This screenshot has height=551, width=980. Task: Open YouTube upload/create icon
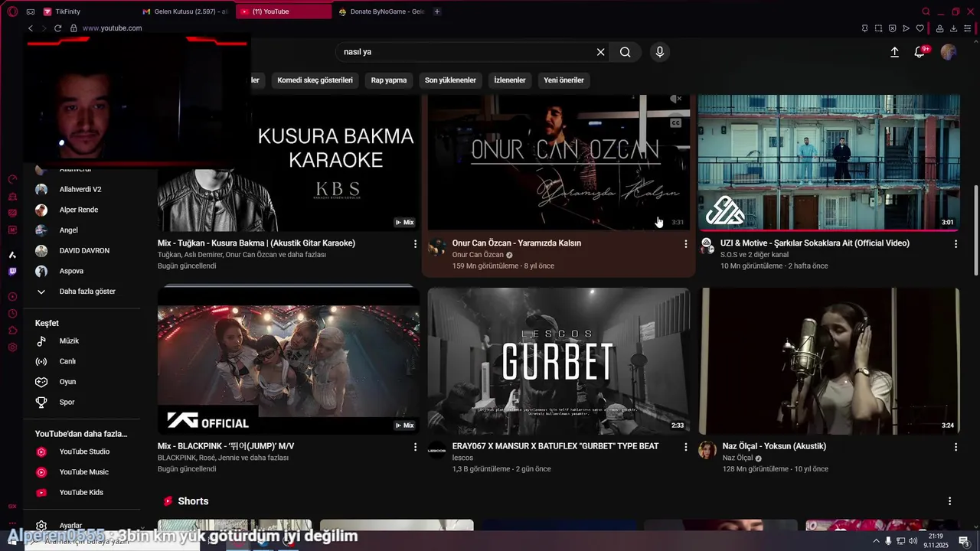pyautogui.click(x=894, y=52)
